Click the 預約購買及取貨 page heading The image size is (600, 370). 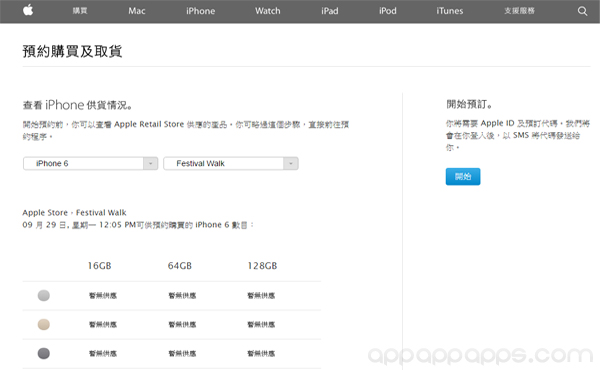[x=72, y=51]
